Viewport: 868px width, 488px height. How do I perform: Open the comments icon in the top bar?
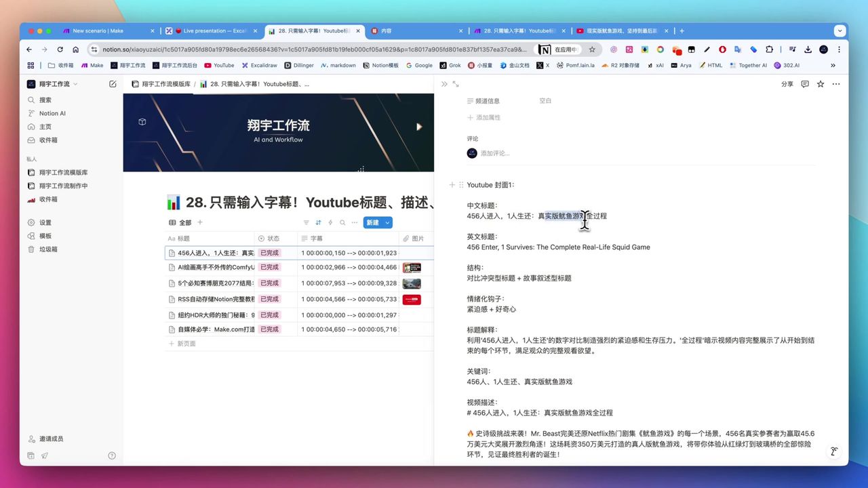[805, 83]
